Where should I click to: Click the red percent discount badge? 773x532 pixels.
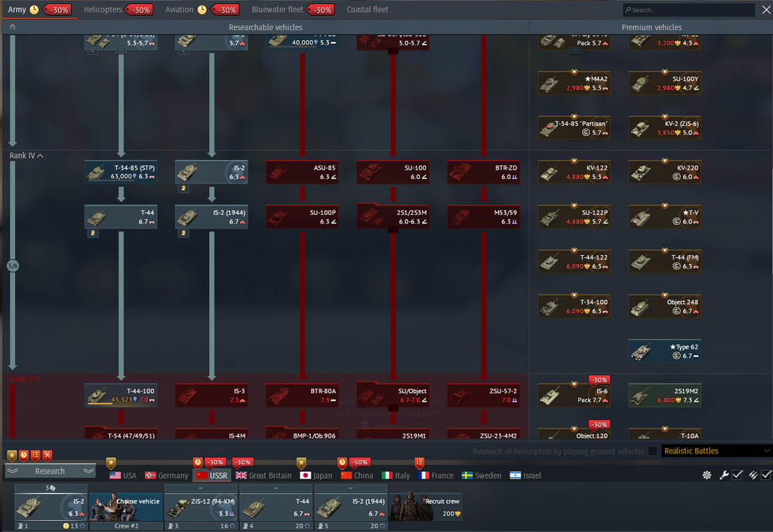pyautogui.click(x=48, y=456)
